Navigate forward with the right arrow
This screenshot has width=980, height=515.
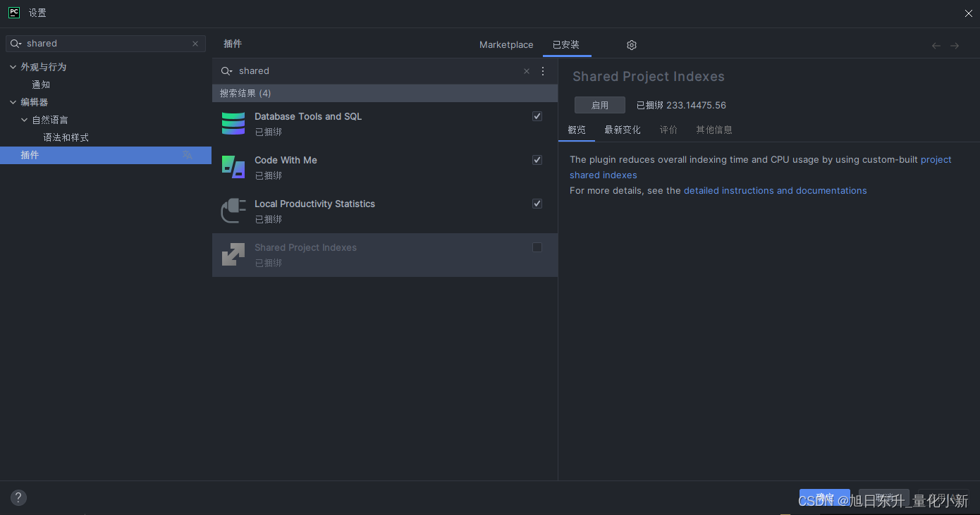(x=955, y=46)
